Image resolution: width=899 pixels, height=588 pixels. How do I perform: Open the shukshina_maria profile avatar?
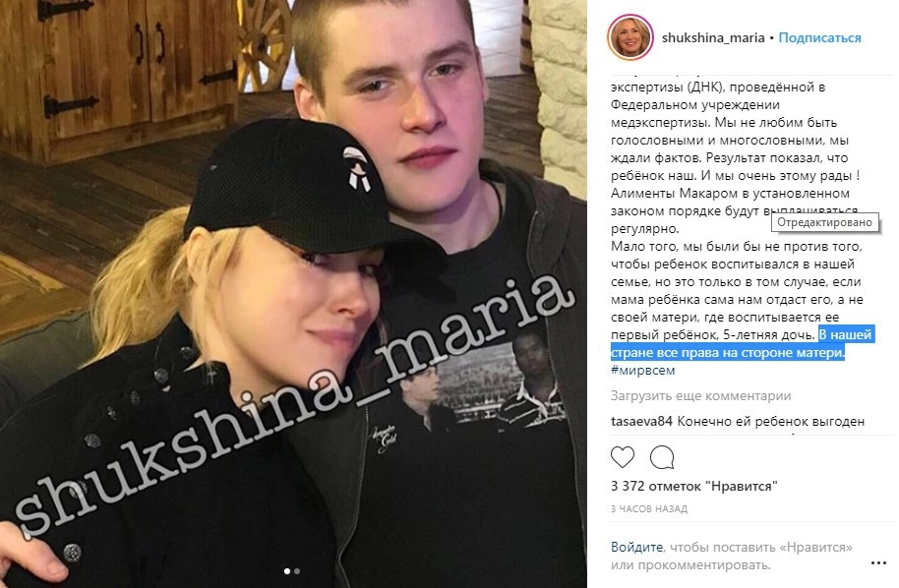pos(630,37)
